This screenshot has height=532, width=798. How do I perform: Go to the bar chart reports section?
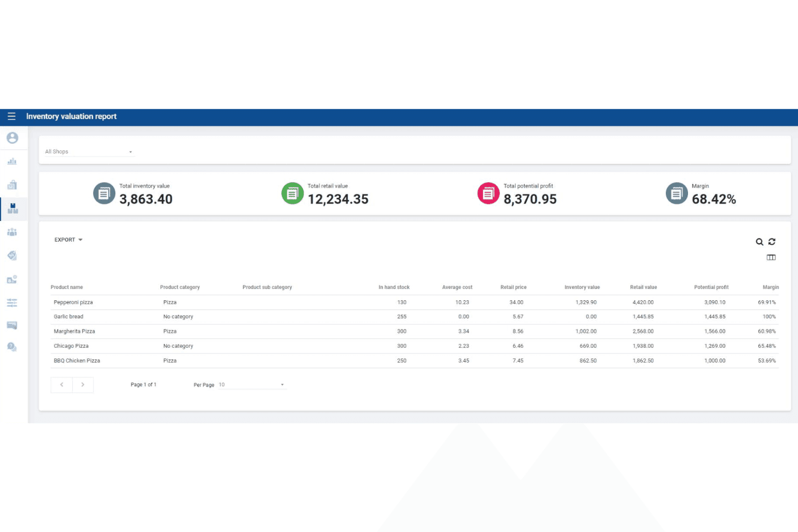tap(12, 161)
